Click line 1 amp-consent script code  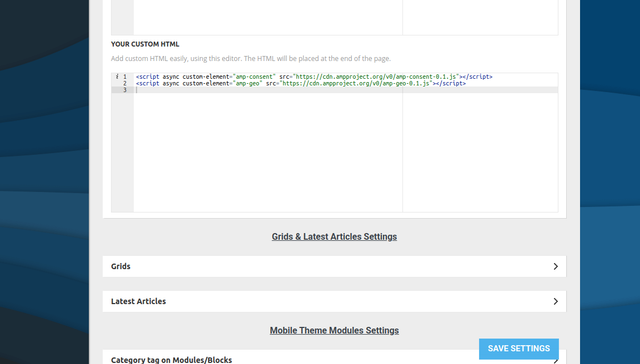(x=314, y=77)
